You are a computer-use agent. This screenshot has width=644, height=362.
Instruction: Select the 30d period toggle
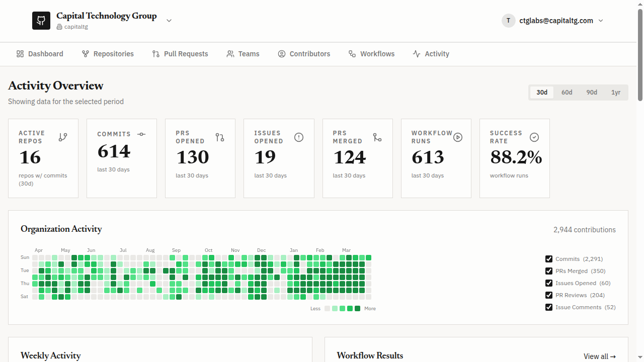[x=542, y=93]
